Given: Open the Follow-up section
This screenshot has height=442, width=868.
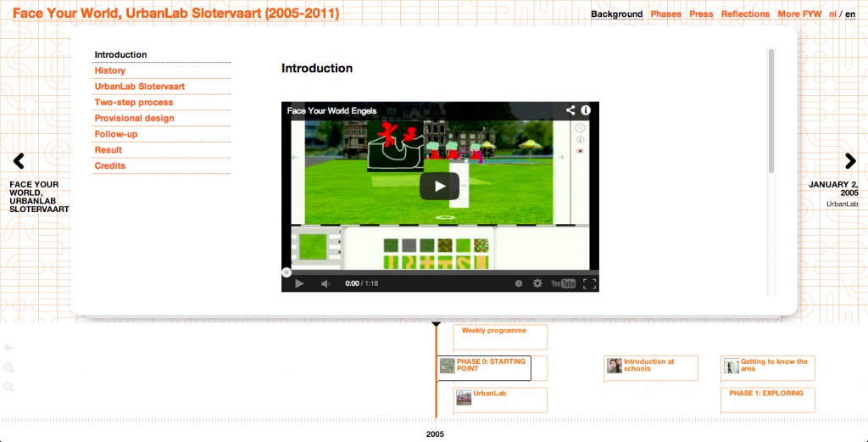Looking at the screenshot, I should click(x=161, y=135).
